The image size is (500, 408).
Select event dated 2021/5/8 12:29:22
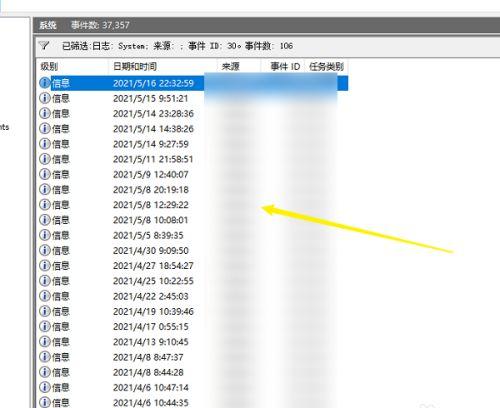pos(193,205)
